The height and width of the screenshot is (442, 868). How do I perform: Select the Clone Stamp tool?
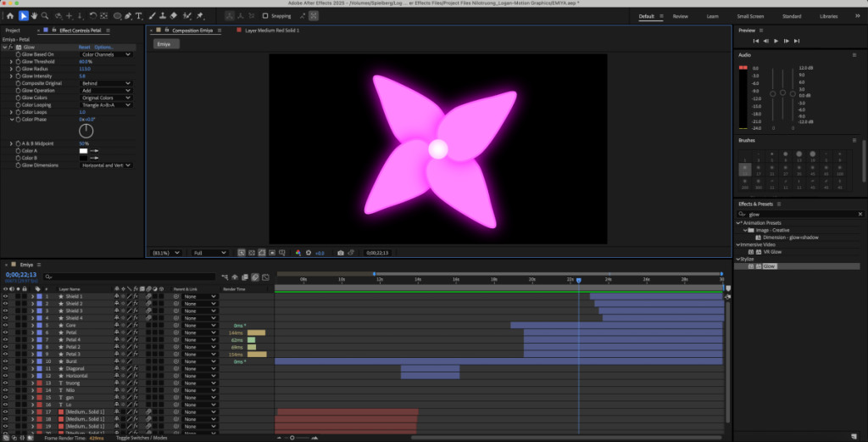(x=163, y=15)
